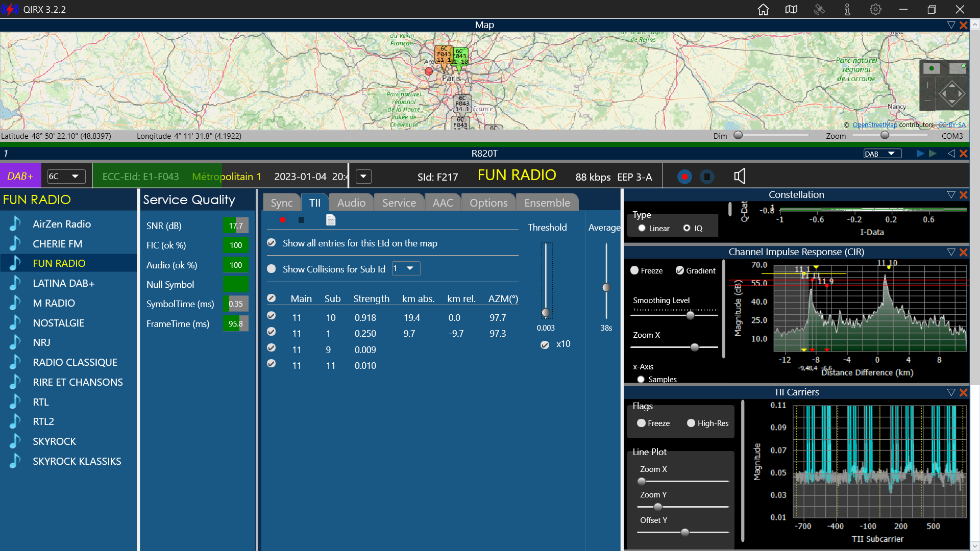Screen dimensions: 980x551
Task: Collapse the Channel Impulse Response panel
Action: click(x=951, y=252)
